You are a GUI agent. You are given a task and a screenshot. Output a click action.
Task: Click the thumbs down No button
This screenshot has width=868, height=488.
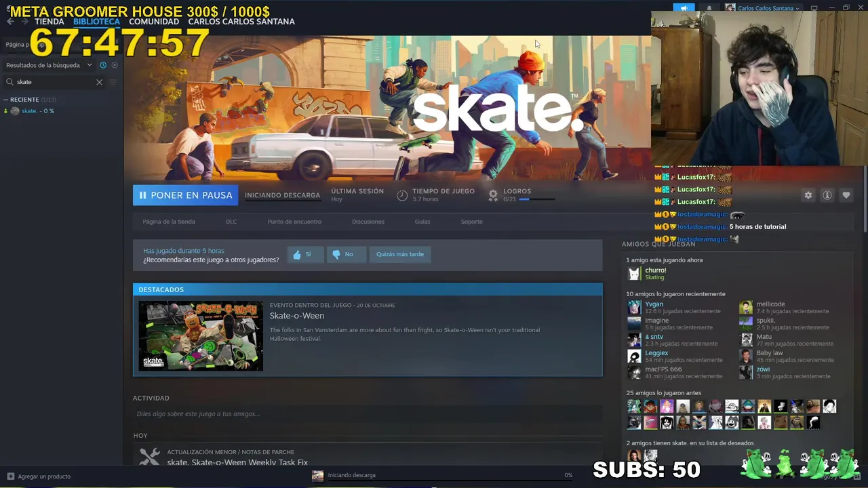[x=346, y=254]
